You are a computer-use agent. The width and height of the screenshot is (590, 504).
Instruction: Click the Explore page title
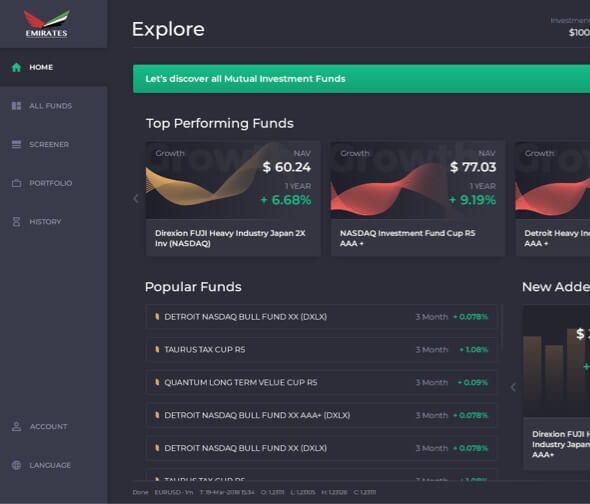click(x=168, y=29)
